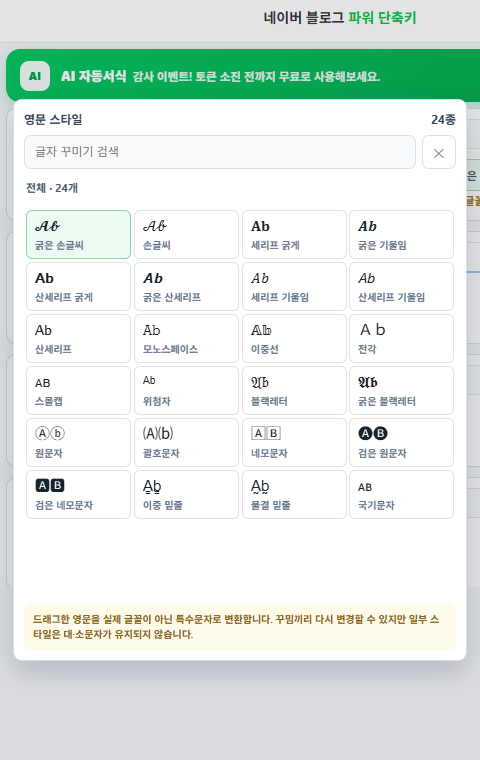Image resolution: width=480 pixels, height=760 pixels.
Task: Apply the 블랙레터 style
Action: pos(294,391)
